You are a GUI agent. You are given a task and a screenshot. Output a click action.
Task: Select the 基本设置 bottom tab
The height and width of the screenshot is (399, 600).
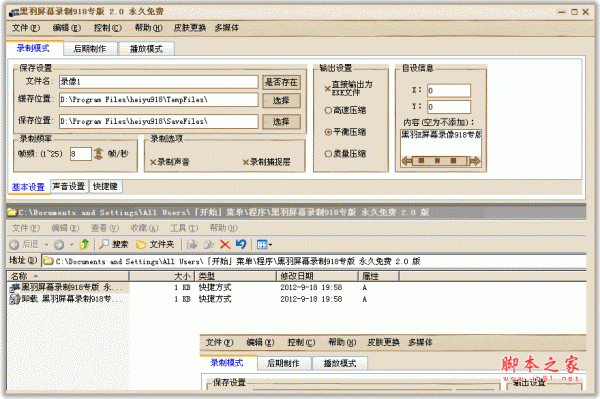click(28, 187)
